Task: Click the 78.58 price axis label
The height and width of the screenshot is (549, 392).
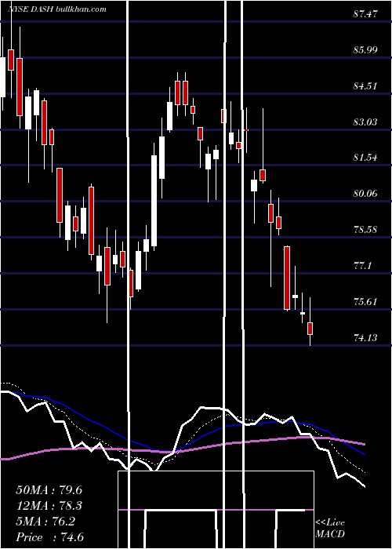Action: click(x=365, y=229)
